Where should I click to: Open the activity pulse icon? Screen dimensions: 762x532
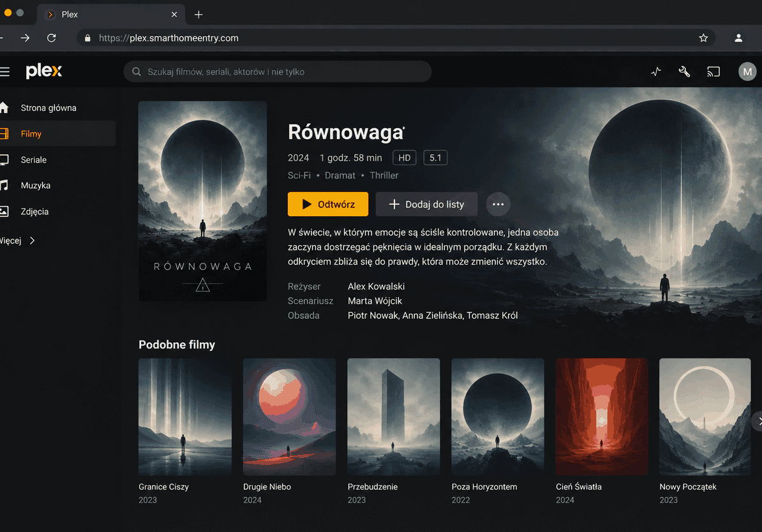click(656, 72)
